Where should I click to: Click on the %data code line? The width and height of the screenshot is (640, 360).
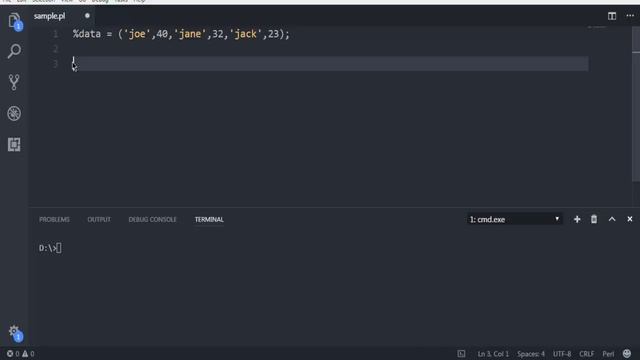click(181, 34)
